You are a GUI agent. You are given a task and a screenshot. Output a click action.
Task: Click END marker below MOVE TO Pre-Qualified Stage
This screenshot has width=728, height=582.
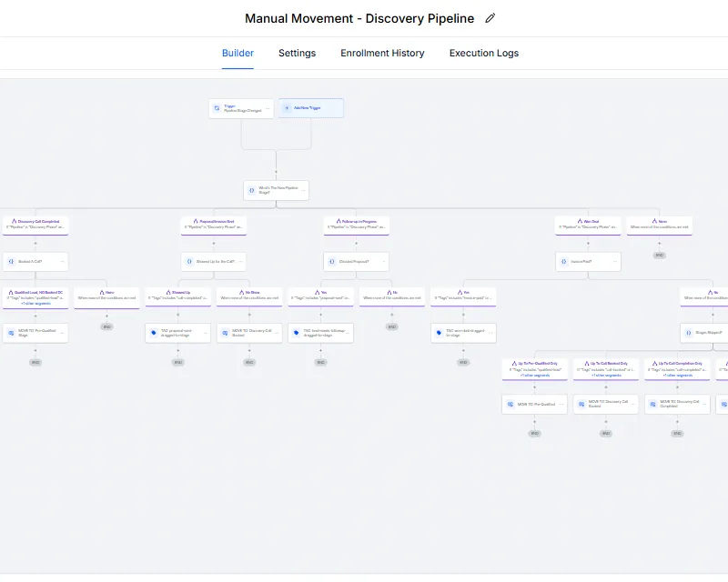click(35, 363)
